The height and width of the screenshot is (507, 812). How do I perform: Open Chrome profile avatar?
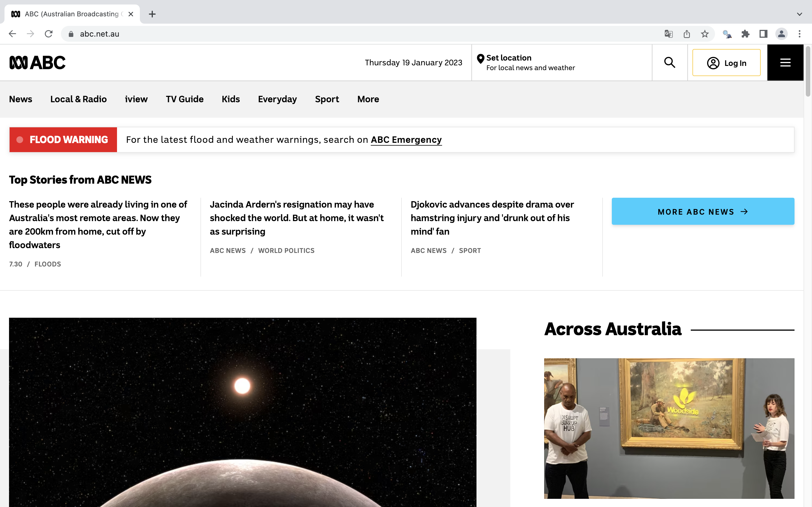[782, 34]
